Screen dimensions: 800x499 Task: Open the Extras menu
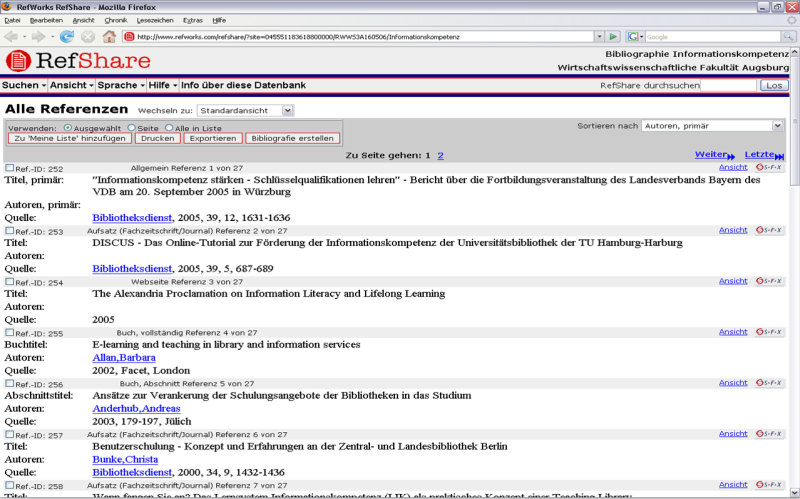(193, 20)
